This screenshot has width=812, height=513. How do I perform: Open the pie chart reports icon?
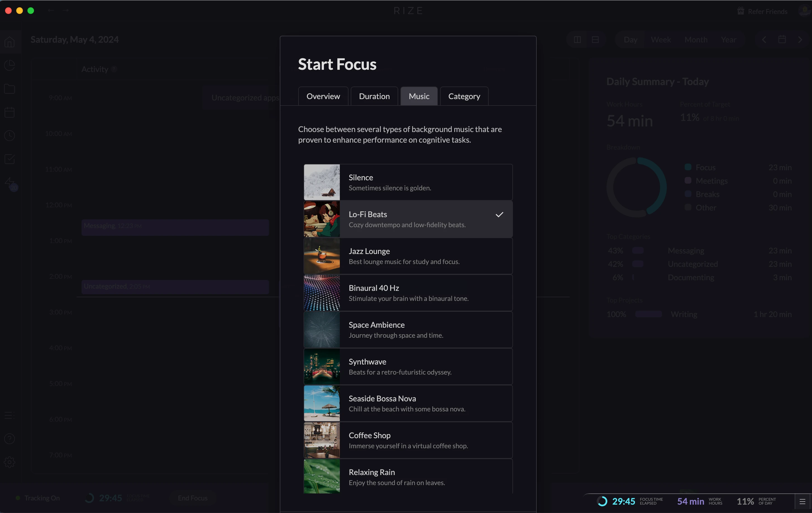(x=9, y=65)
